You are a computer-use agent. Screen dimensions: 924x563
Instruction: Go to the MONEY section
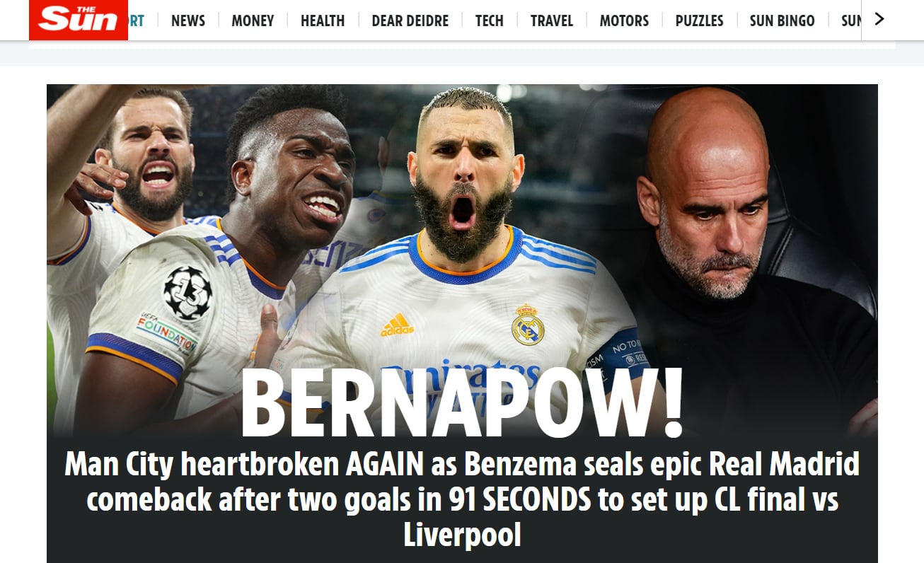[x=253, y=21]
